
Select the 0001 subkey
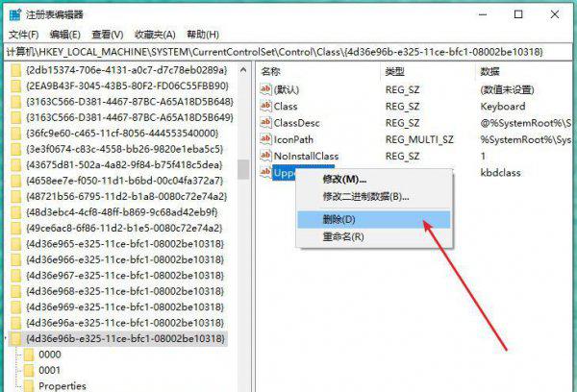(50, 370)
